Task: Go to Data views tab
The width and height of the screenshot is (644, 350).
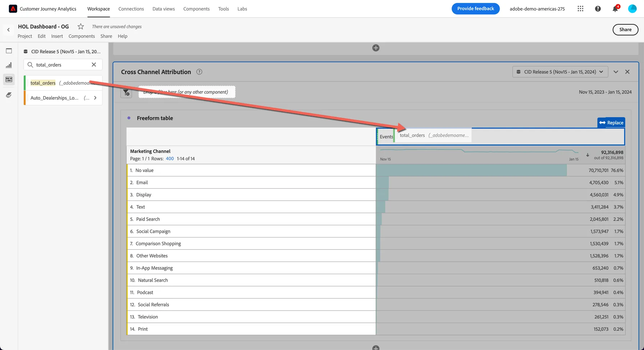Action: point(164,9)
